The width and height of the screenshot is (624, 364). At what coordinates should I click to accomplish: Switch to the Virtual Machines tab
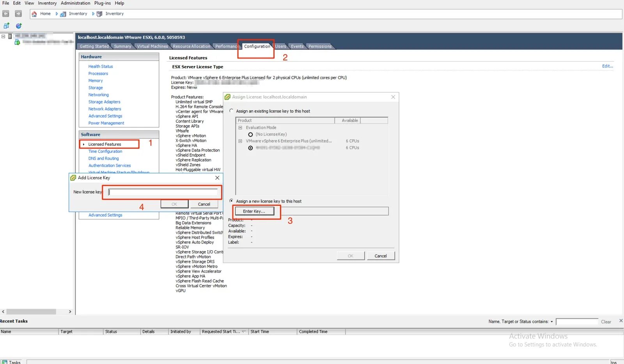click(152, 46)
